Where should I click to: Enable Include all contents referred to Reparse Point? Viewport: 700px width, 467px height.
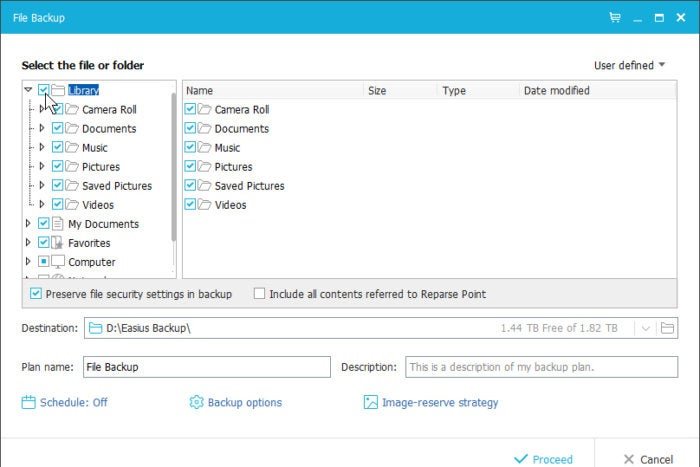[259, 293]
